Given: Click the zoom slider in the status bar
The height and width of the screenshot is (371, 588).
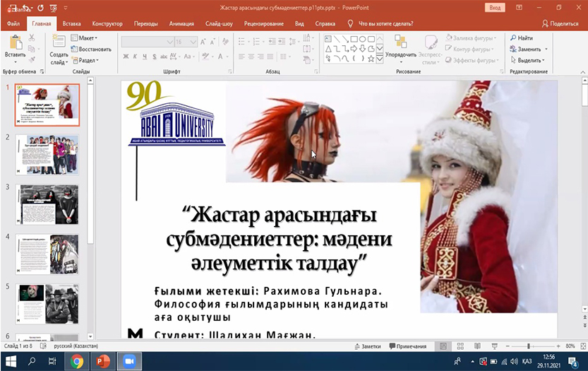Looking at the screenshot, I should 529,346.
